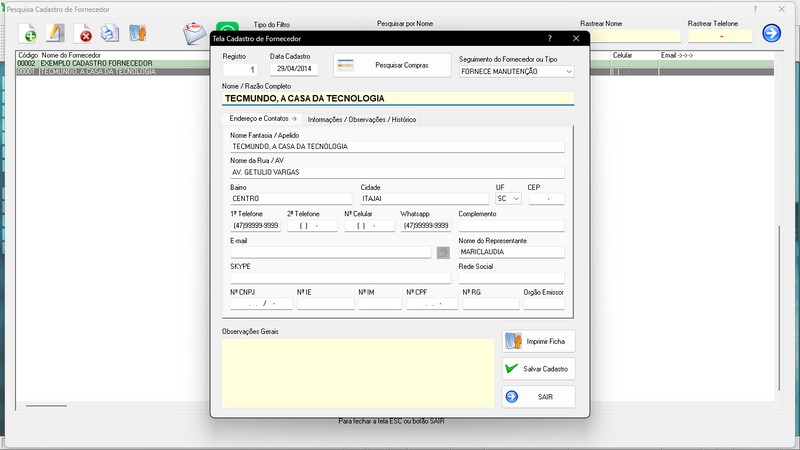Click the Cidade field containing ITAJAI
The height and width of the screenshot is (450, 800).
coord(424,198)
